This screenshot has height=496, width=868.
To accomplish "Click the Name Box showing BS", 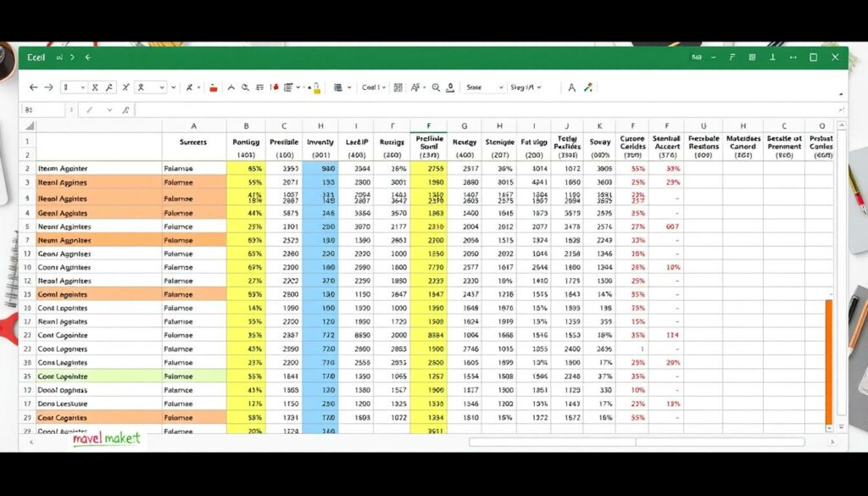I will coord(43,110).
